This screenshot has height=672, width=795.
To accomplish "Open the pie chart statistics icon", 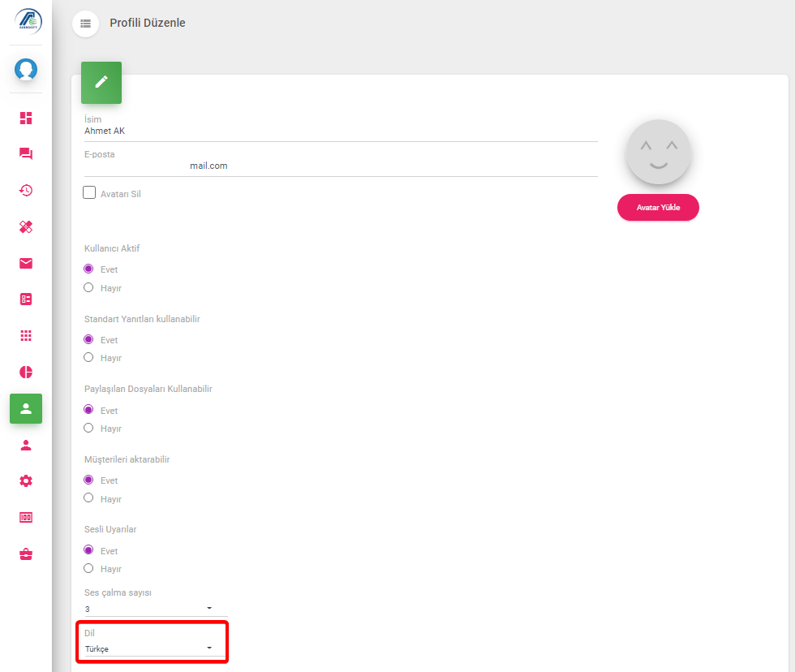I will tap(26, 373).
